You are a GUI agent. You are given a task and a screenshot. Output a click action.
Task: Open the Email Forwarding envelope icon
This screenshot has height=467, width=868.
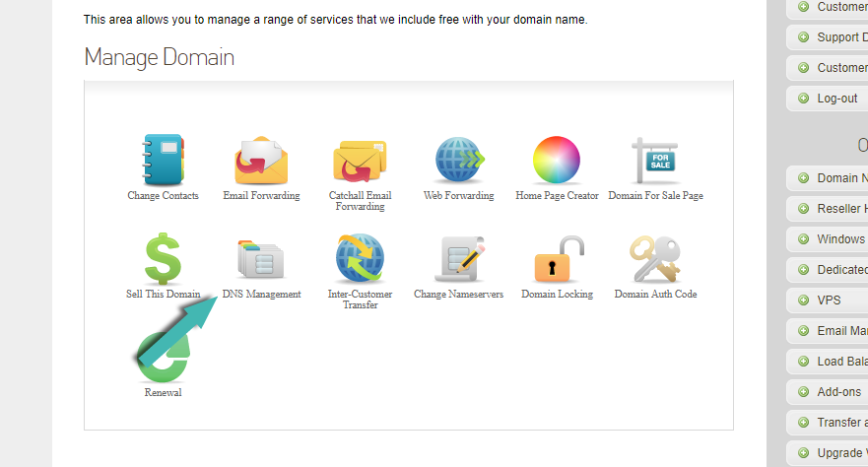coord(261,161)
